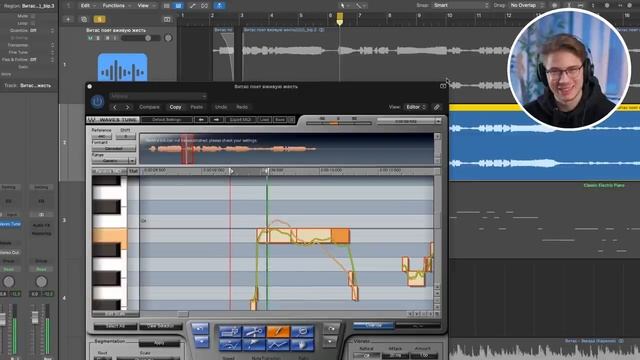
Task: Click the Clear Selection button
Action: click(x=160, y=327)
